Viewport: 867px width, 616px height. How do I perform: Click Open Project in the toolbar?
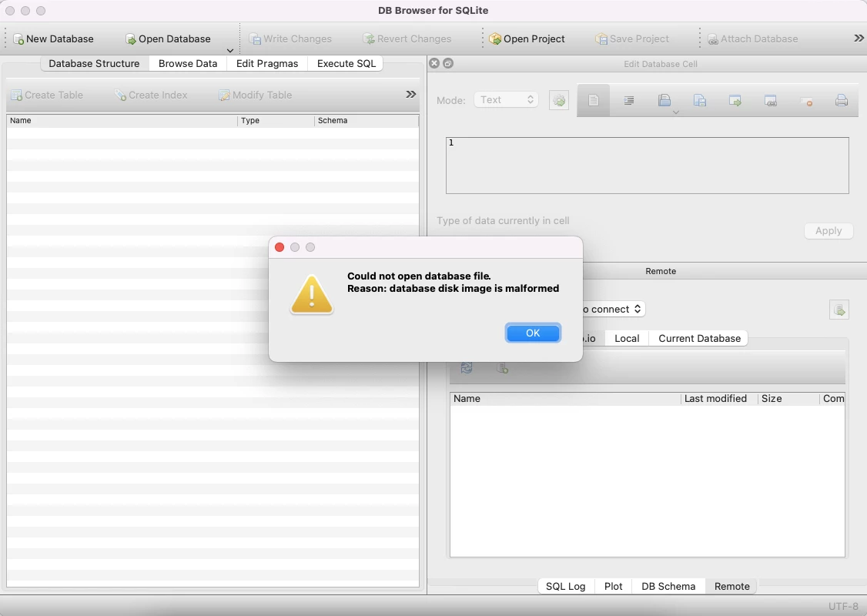pyautogui.click(x=527, y=38)
